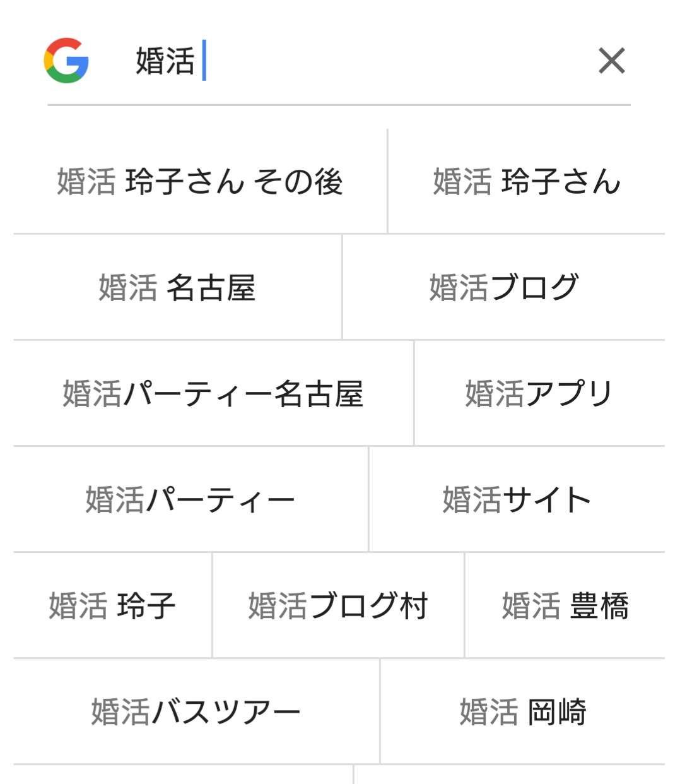Focus the search field containing 婚活
Viewport: 680px width, 784px height.
[x=353, y=61]
